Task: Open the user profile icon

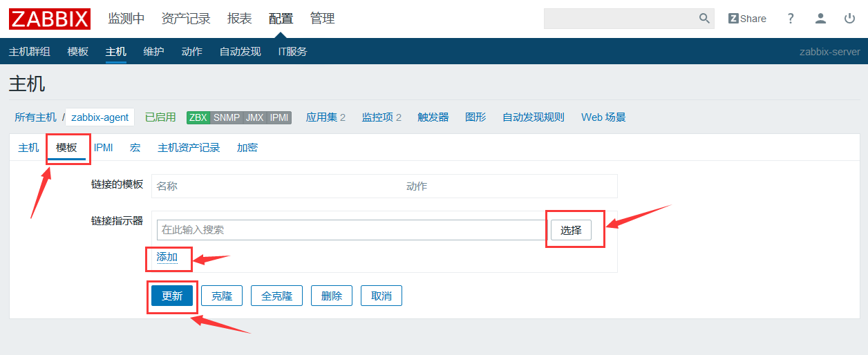Action: 820,19
